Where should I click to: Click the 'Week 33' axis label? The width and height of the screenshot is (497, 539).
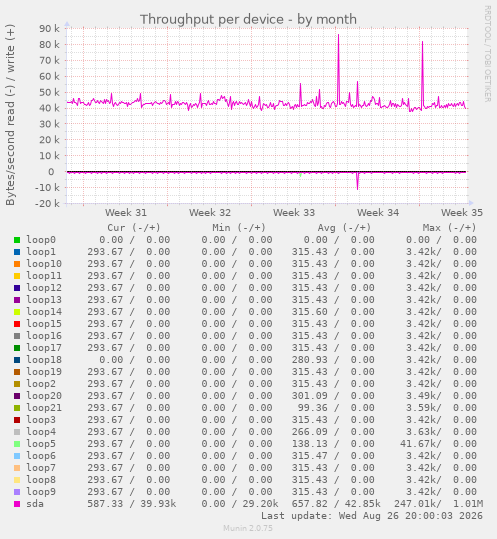click(294, 213)
